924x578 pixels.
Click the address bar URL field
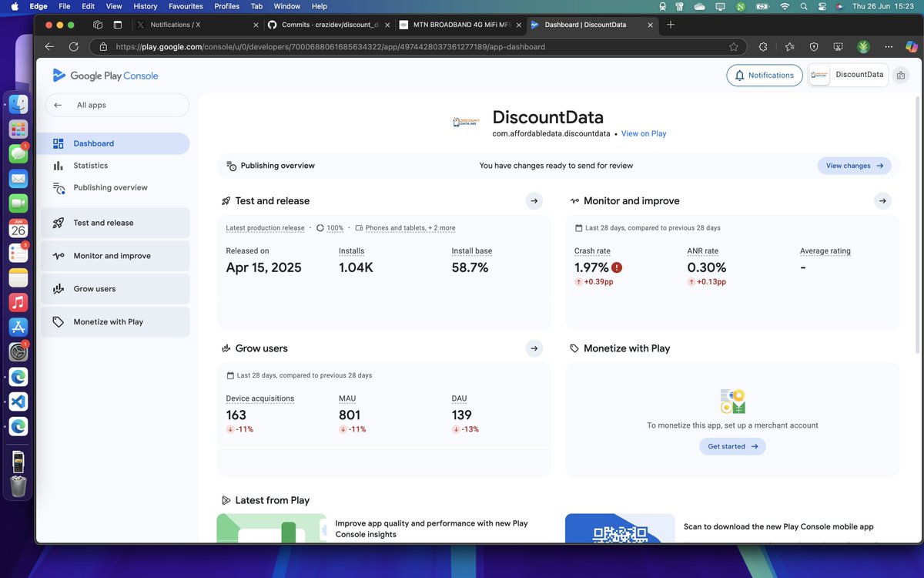(418, 46)
